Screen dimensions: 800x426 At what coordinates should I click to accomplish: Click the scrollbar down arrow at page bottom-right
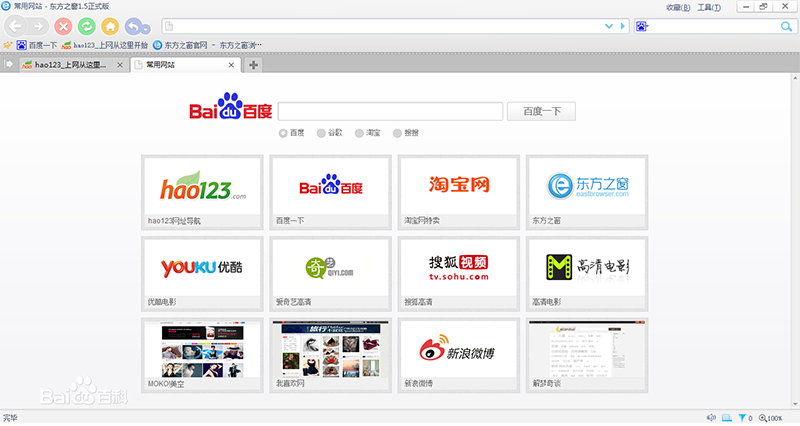coord(795,405)
